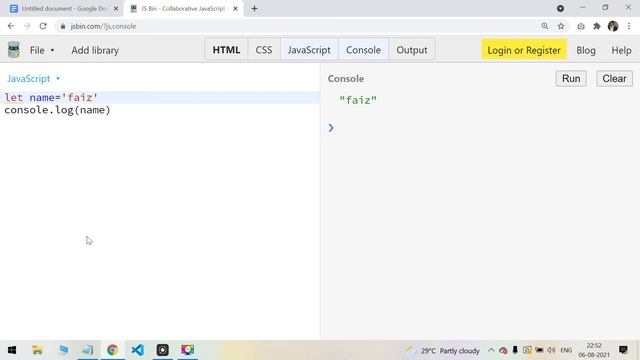Open the Windows Start menu
The width and height of the screenshot is (640, 360).
pos(12,350)
